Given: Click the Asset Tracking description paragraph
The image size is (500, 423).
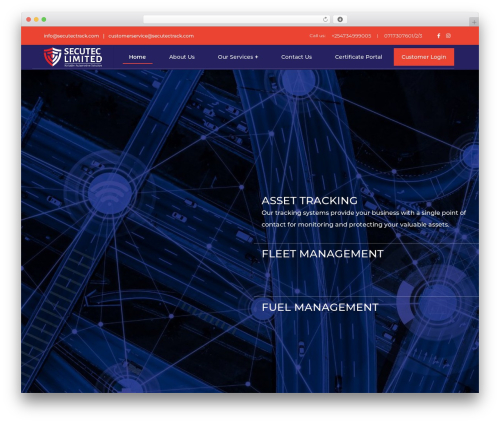Looking at the screenshot, I should 364,219.
